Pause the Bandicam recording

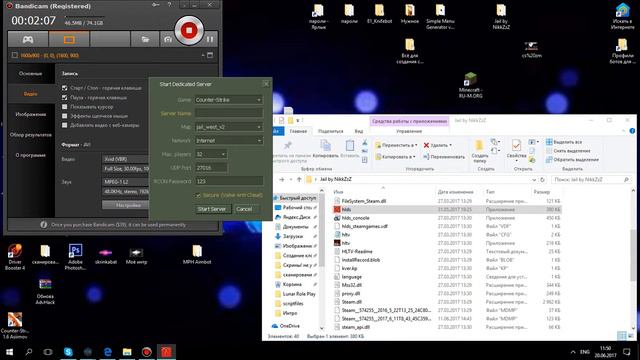210,39
